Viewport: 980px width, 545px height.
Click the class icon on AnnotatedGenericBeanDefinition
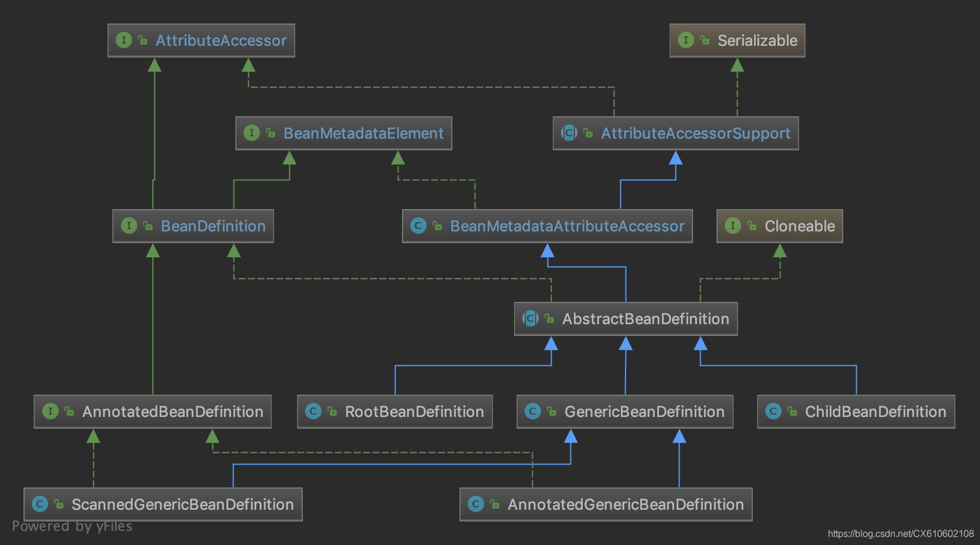coord(475,504)
